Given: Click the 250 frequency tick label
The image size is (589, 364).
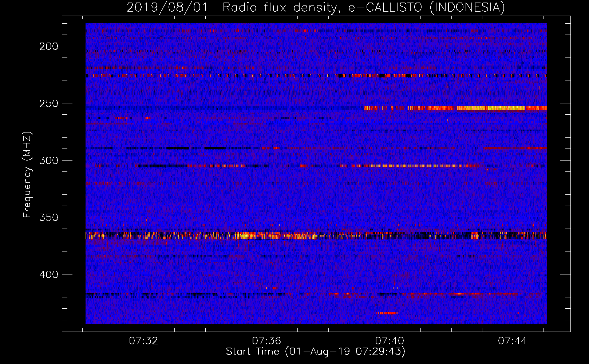Looking at the screenshot, I should pyautogui.click(x=49, y=103).
